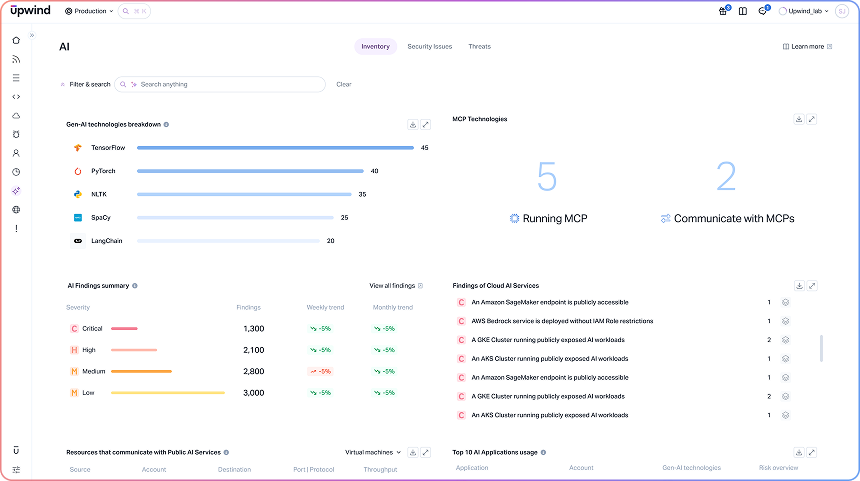Image resolution: width=860 pixels, height=481 pixels.
Task: Download Resources that communicate with Public AI Services
Action: click(413, 452)
